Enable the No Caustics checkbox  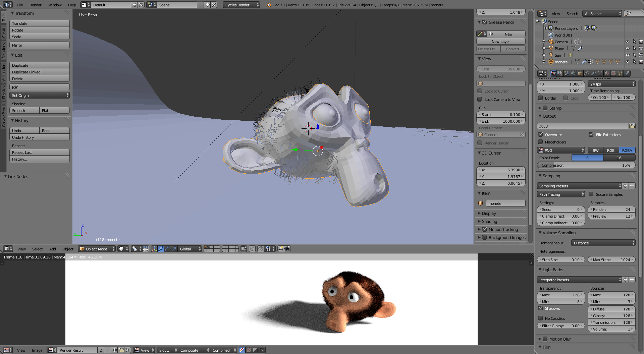540,318
